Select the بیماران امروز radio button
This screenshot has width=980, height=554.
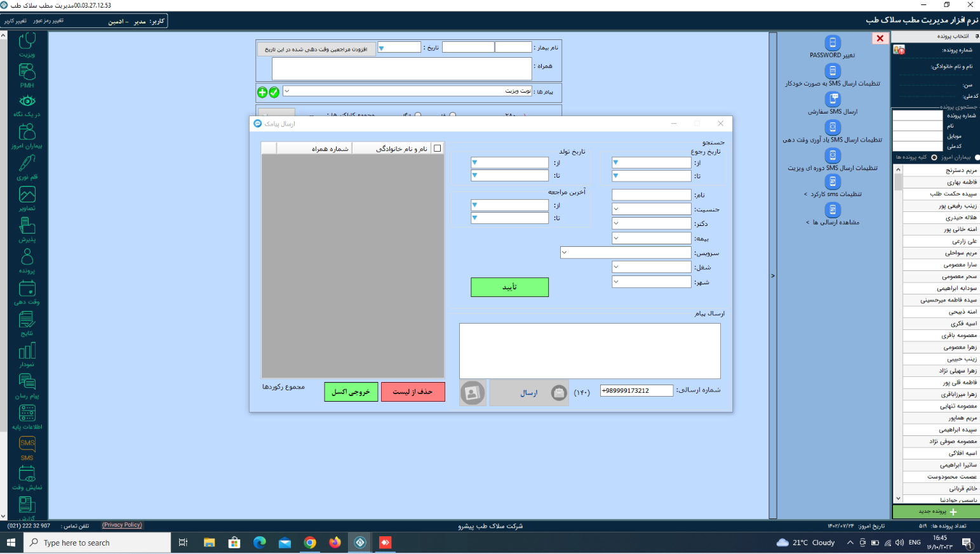(977, 157)
